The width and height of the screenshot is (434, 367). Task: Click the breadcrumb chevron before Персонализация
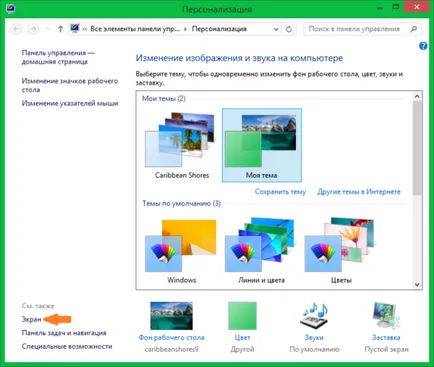pos(185,29)
